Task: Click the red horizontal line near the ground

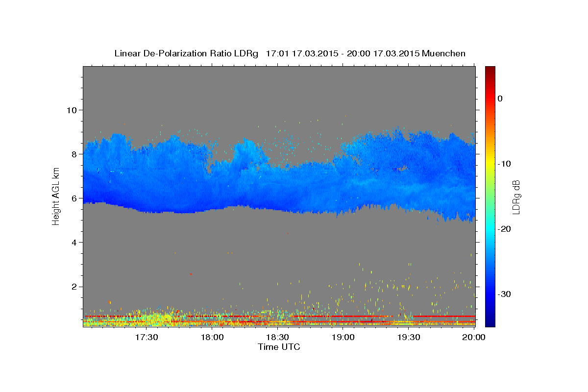Action: pos(279,316)
